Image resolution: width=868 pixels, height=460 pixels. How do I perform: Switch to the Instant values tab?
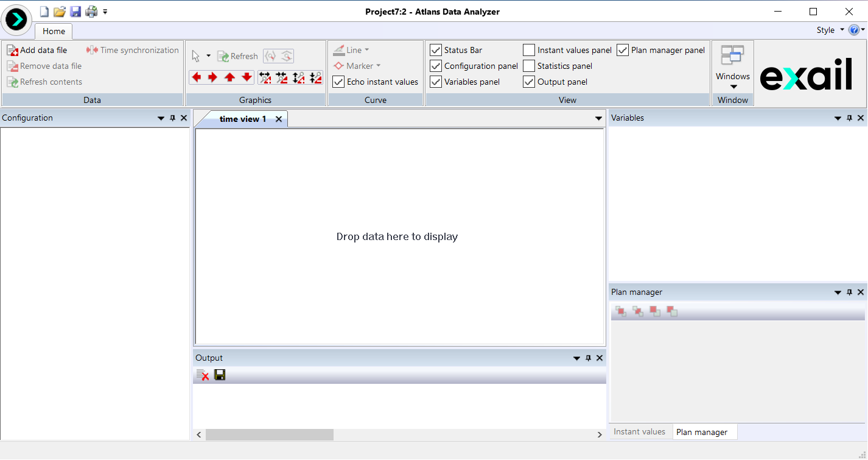click(639, 432)
